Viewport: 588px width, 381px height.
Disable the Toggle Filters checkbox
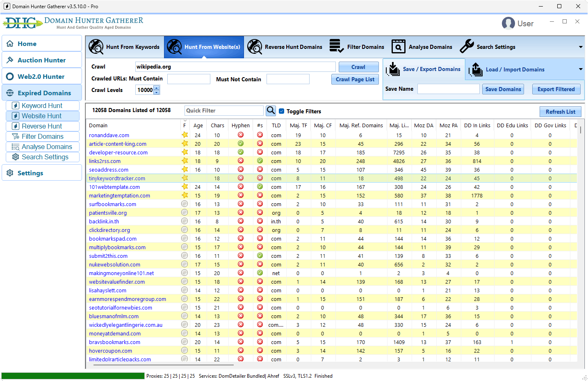281,111
